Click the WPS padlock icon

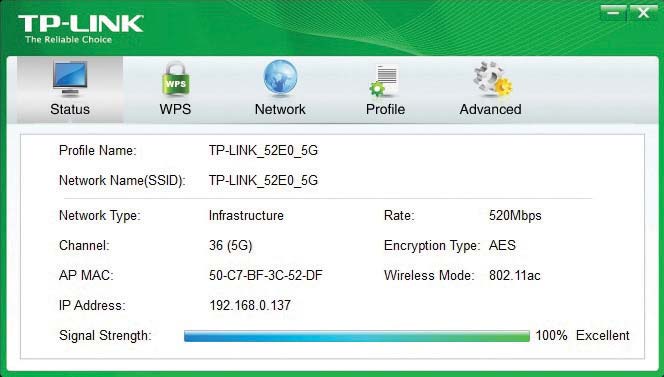(175, 79)
